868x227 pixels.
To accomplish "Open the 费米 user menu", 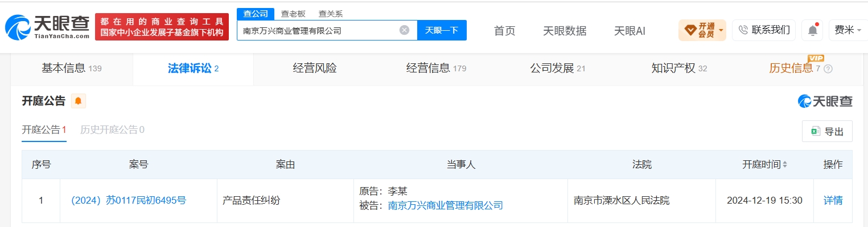I will coord(848,30).
